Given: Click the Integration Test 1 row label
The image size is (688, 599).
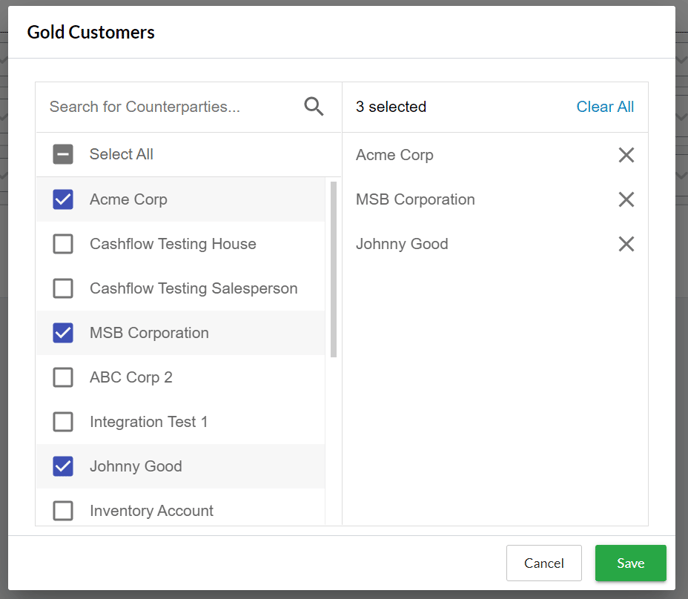Looking at the screenshot, I should point(149,422).
